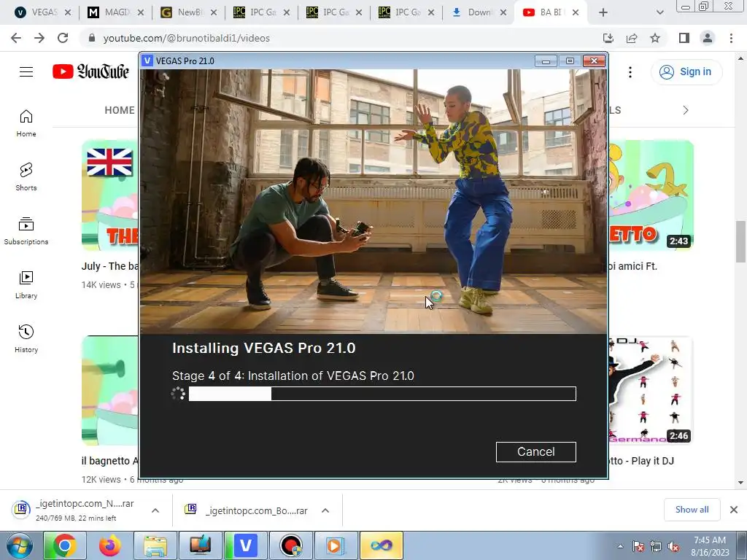Screen dimensions: 747x560
Task: Select the HOME channel tab
Action: tap(120, 110)
